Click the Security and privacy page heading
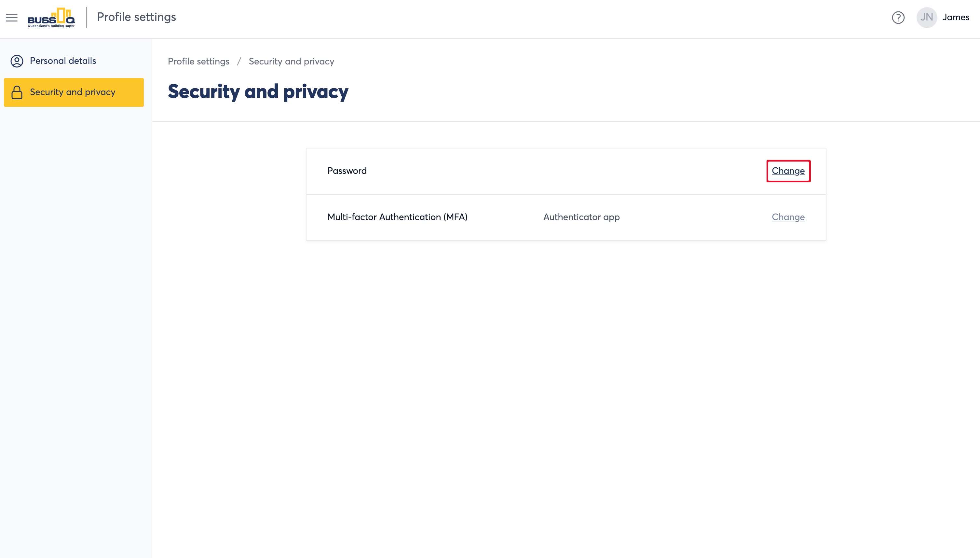Image resolution: width=980 pixels, height=558 pixels. click(258, 92)
